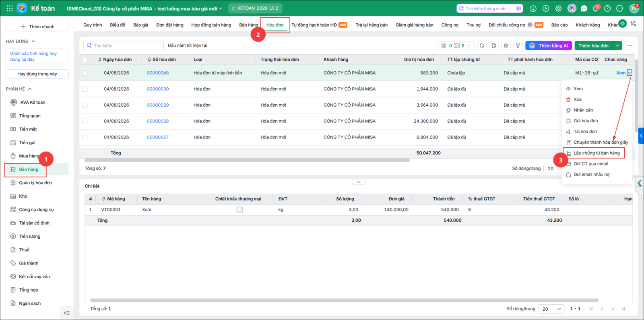Collapse the HAY DÙNG section
Screen dimensions: 644x320
coord(33,41)
